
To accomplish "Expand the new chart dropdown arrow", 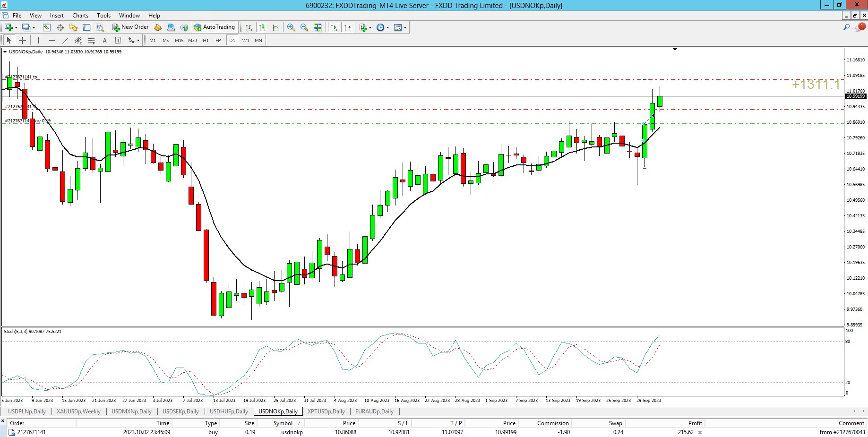I will pyautogui.click(x=16, y=27).
